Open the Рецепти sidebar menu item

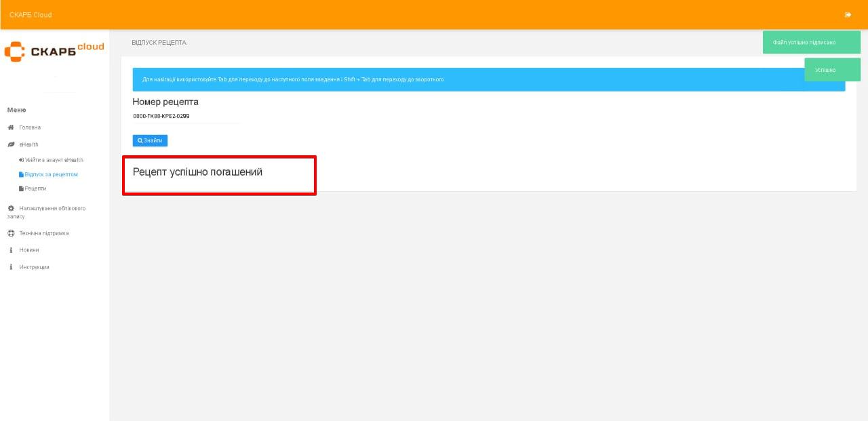click(35, 188)
